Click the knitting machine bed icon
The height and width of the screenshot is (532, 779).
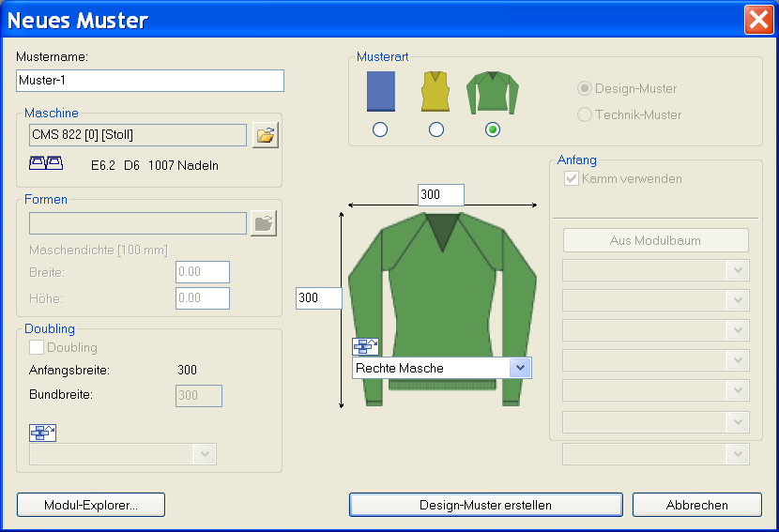pos(46,164)
